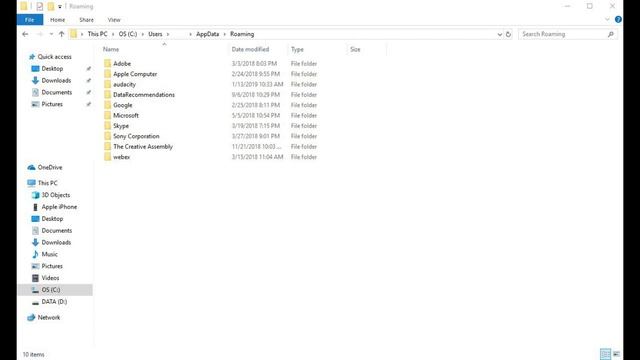
Task: Open the Home ribbon tab
Action: pyautogui.click(x=58, y=20)
